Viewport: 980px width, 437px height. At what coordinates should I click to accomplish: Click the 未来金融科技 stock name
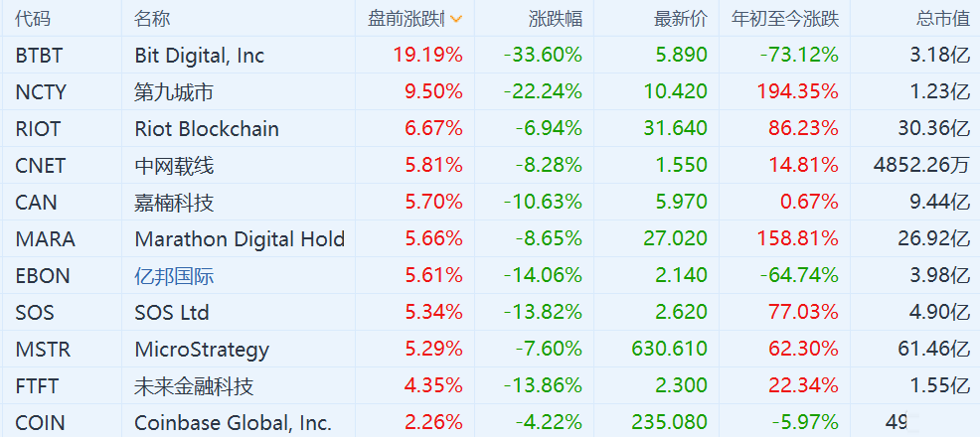[x=194, y=386]
